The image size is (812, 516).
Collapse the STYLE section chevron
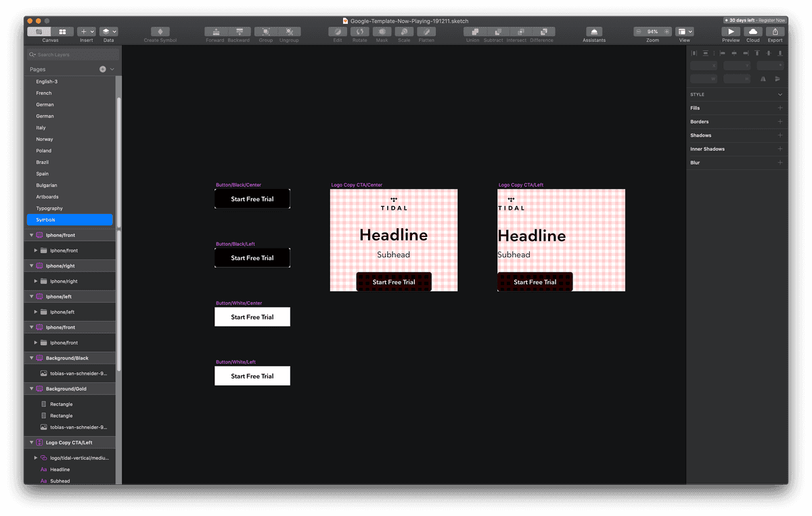780,95
